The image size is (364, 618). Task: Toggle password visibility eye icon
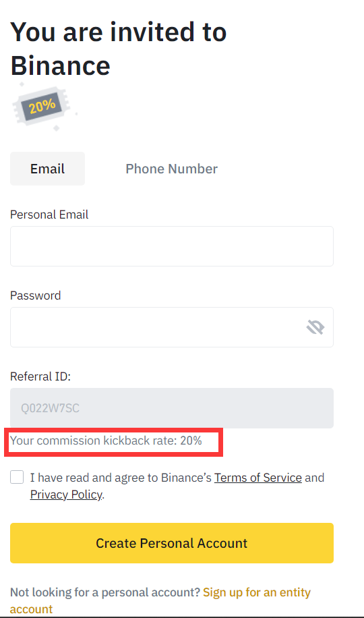(315, 327)
